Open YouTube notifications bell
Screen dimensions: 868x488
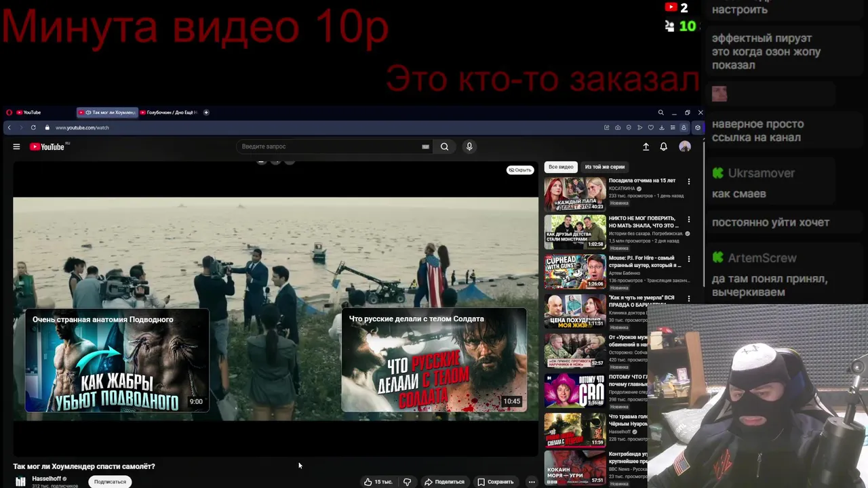coord(664,146)
